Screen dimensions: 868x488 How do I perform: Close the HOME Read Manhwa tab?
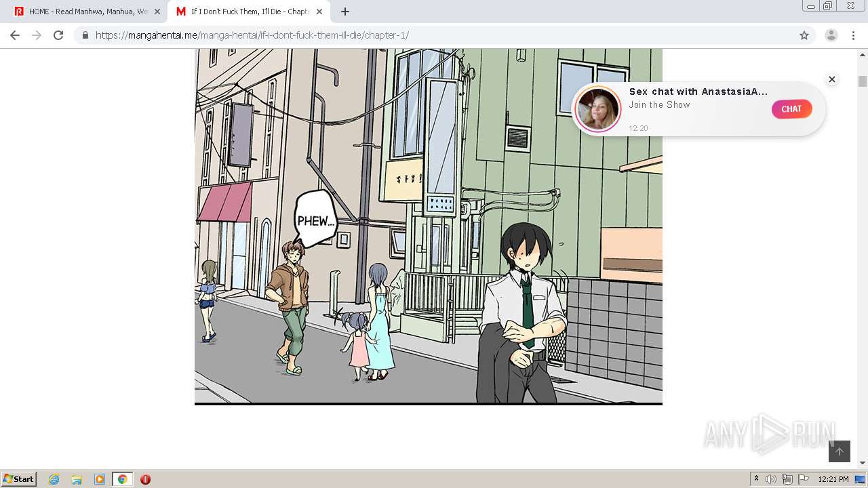click(x=157, y=12)
